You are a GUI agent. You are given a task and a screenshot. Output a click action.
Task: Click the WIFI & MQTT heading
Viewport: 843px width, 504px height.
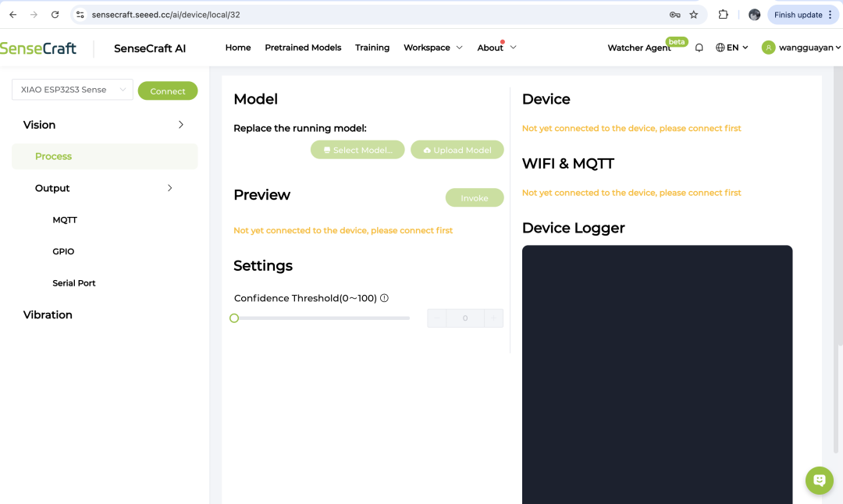[x=567, y=163]
